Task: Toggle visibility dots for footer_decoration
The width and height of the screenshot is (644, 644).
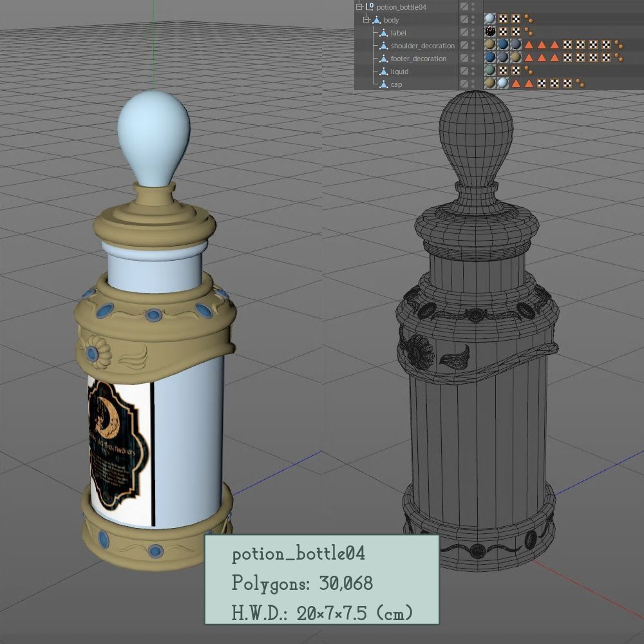Action: [x=473, y=58]
